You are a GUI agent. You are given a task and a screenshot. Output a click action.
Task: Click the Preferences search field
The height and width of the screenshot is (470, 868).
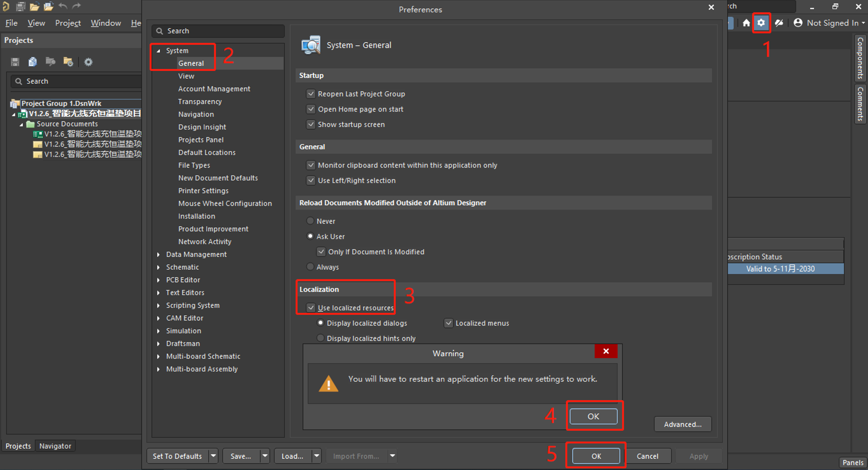[x=218, y=31]
